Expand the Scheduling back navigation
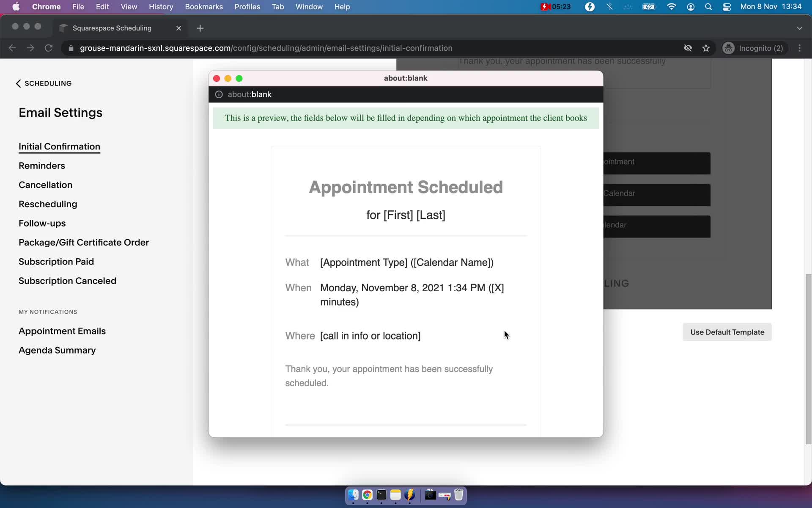Image resolution: width=812 pixels, height=508 pixels. 44,83
